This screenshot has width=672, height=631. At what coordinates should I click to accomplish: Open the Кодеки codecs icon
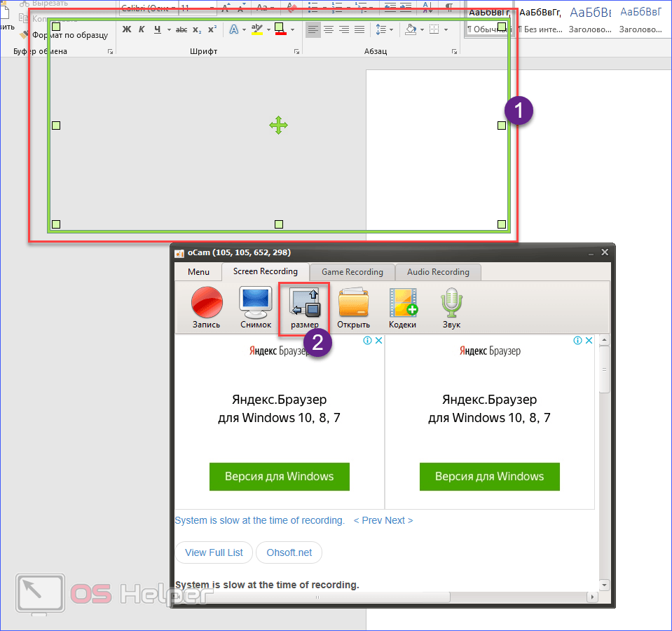402,303
